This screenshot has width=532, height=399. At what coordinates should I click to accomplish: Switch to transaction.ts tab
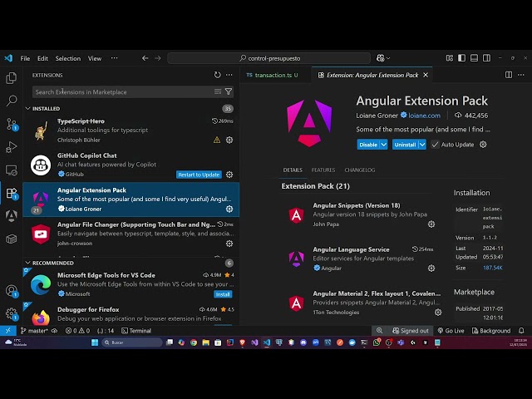(275, 75)
